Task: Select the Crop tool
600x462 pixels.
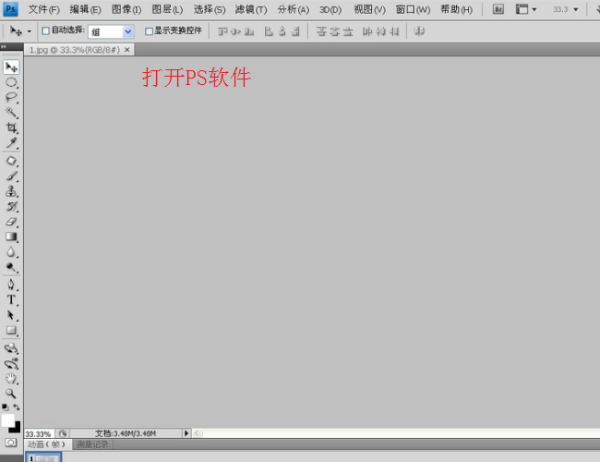Action: click(x=11, y=128)
